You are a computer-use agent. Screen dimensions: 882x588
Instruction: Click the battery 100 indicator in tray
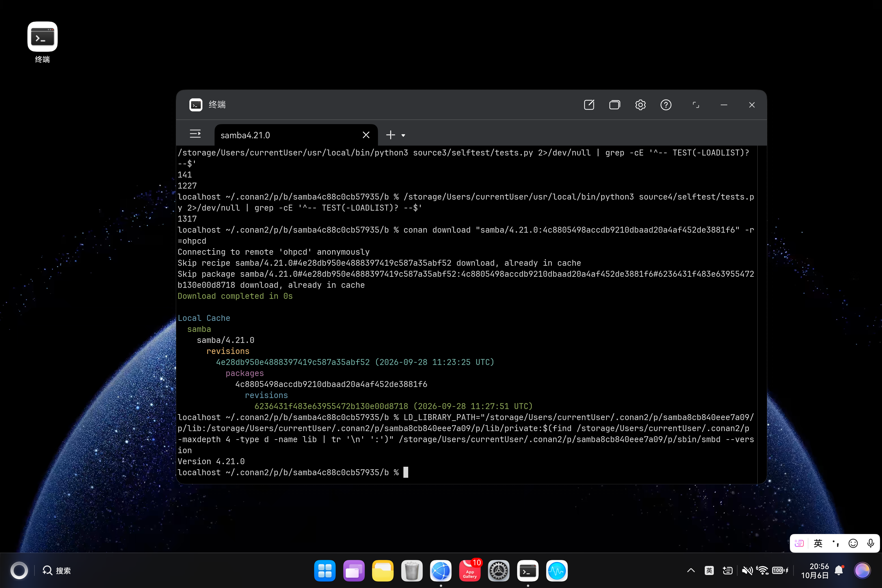click(x=780, y=570)
